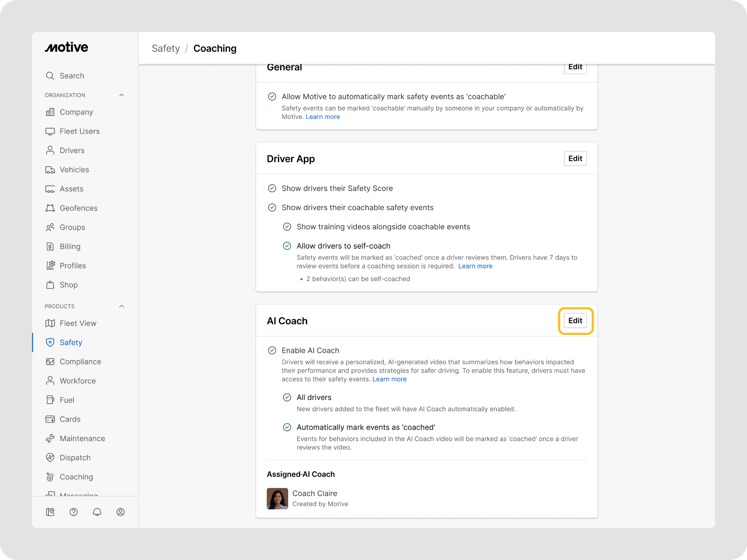Click Edit button for AI Coach
Image resolution: width=747 pixels, height=560 pixels.
[x=575, y=321]
